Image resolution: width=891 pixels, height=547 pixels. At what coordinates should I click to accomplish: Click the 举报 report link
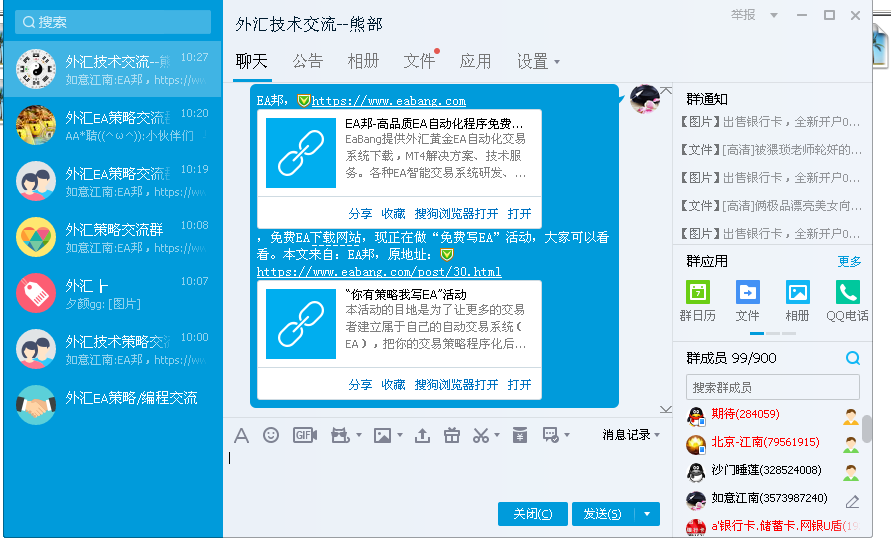click(x=743, y=15)
